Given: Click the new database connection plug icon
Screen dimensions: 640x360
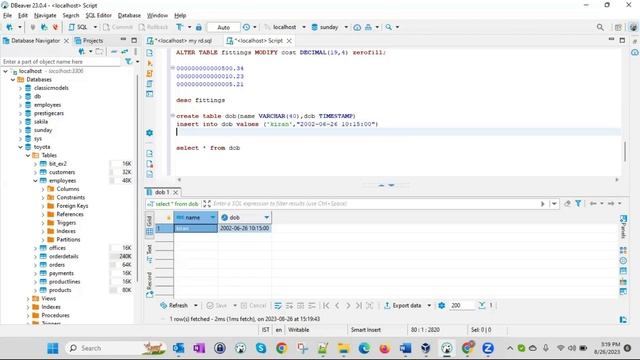Looking at the screenshot, I should [9, 27].
